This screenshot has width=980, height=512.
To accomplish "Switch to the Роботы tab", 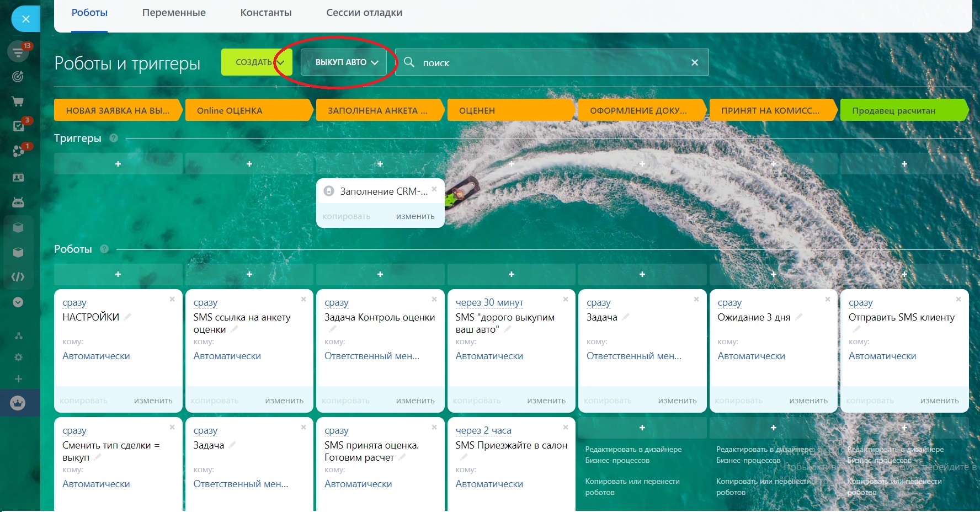I will point(89,13).
